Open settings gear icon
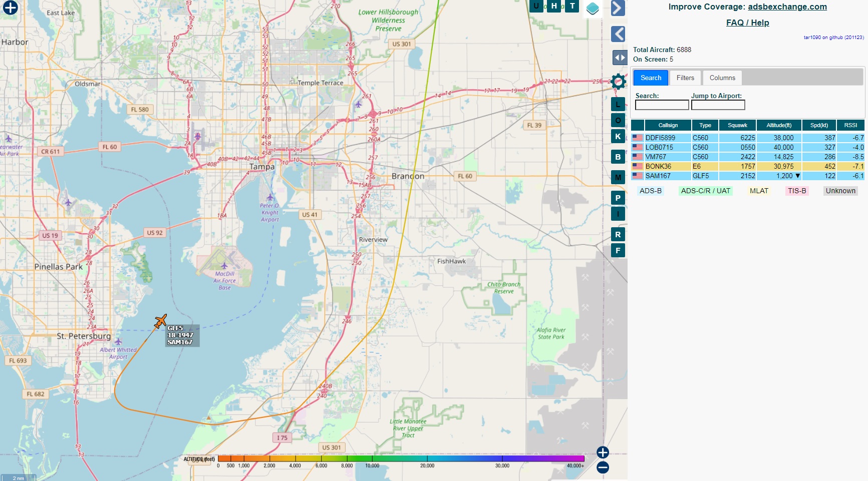This screenshot has width=868, height=481. pos(619,81)
